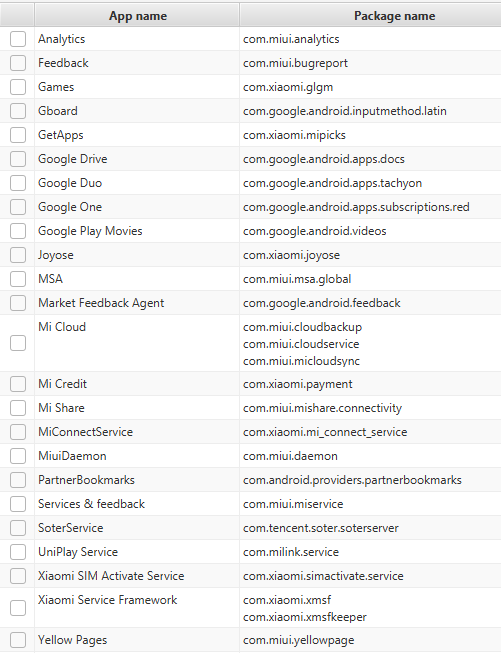
Task: Check the SoterService checkbox
Action: [x=18, y=528]
